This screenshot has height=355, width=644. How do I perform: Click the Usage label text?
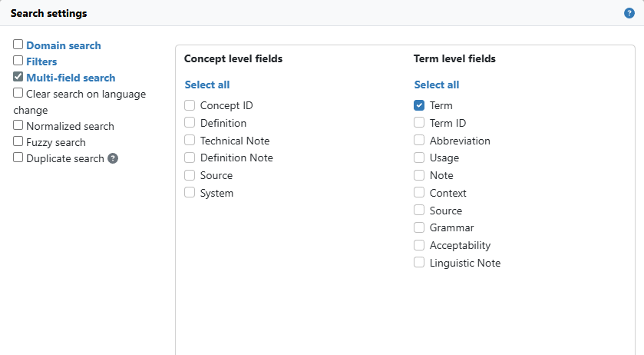click(x=444, y=158)
